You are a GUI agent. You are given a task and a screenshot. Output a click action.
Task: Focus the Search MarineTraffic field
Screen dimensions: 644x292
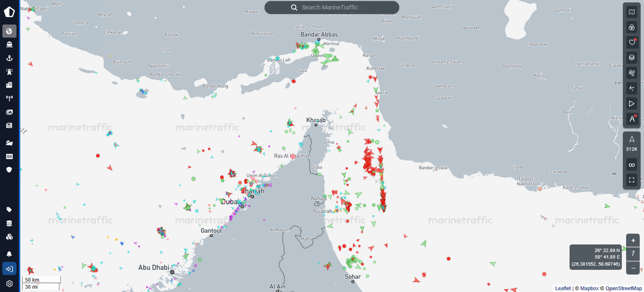click(332, 8)
